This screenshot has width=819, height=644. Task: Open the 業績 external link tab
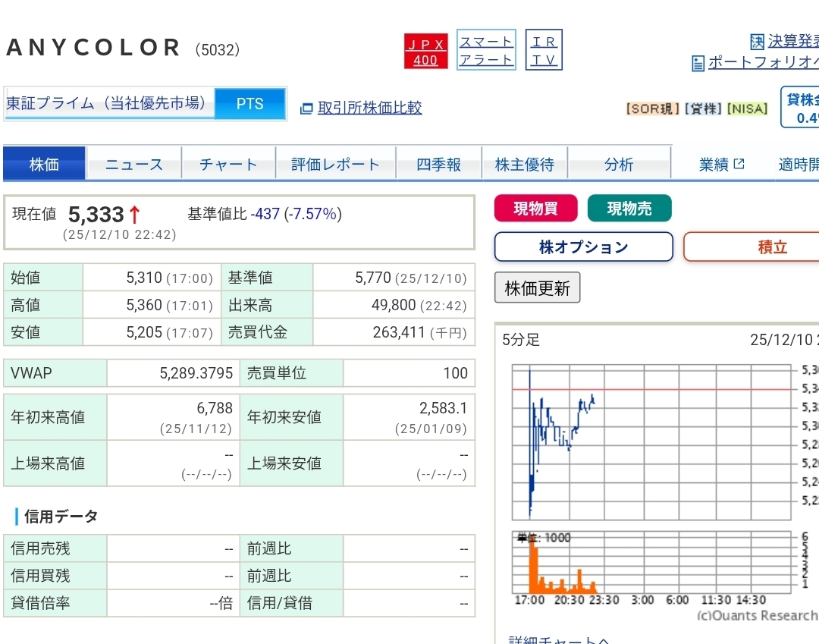coord(721,165)
